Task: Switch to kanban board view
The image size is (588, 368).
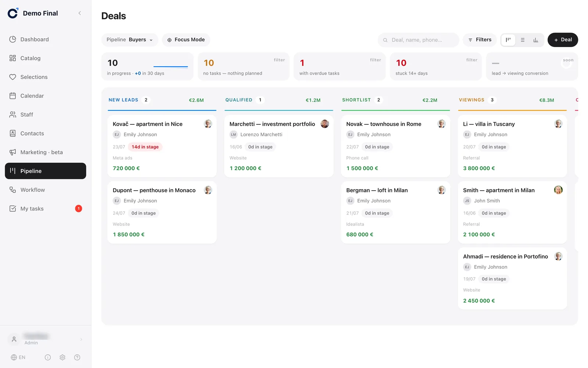Action: coord(508,40)
